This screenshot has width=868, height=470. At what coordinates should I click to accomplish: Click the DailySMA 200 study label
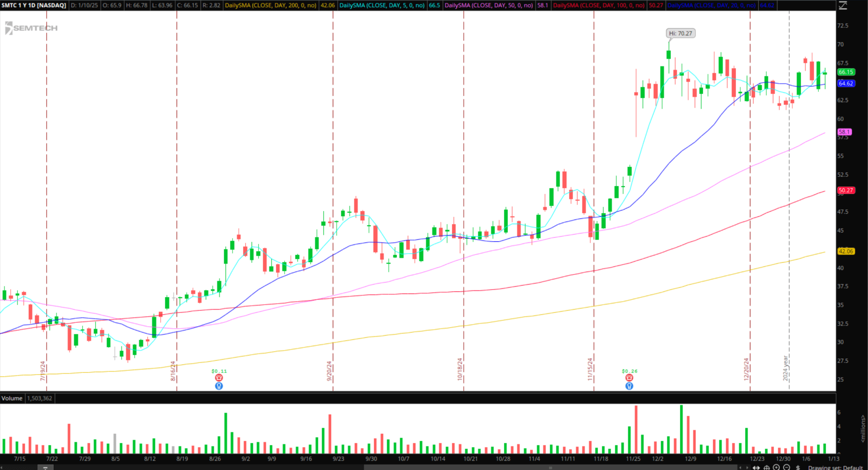pyautogui.click(x=270, y=6)
